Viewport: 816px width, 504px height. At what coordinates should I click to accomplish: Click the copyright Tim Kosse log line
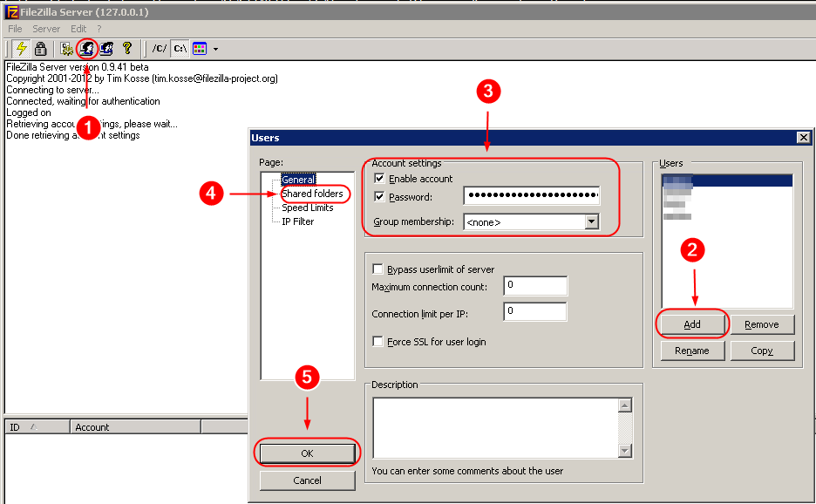(x=142, y=78)
